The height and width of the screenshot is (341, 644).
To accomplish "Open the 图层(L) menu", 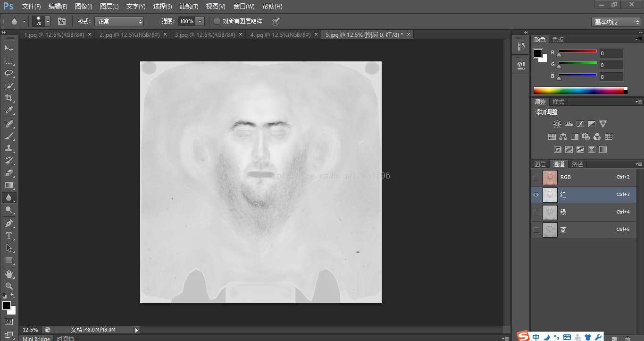I will click(x=109, y=7).
